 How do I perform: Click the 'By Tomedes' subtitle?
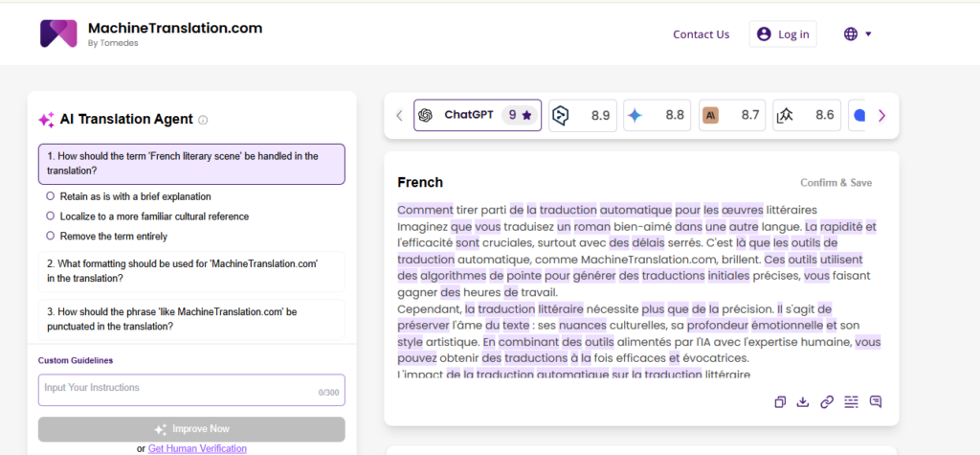(x=113, y=44)
